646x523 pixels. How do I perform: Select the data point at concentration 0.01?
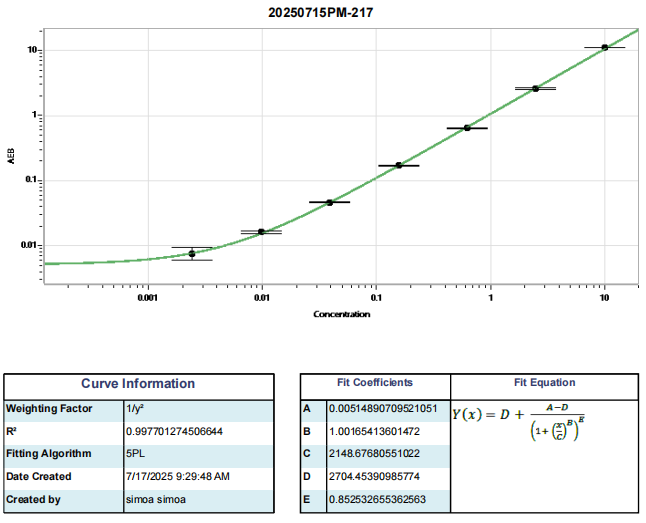pos(261,232)
